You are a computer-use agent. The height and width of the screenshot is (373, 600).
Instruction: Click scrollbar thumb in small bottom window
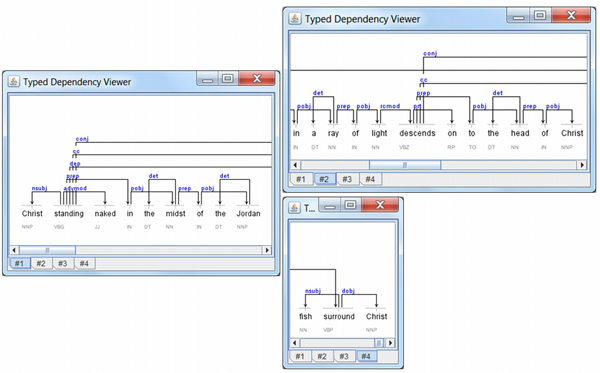point(379,343)
